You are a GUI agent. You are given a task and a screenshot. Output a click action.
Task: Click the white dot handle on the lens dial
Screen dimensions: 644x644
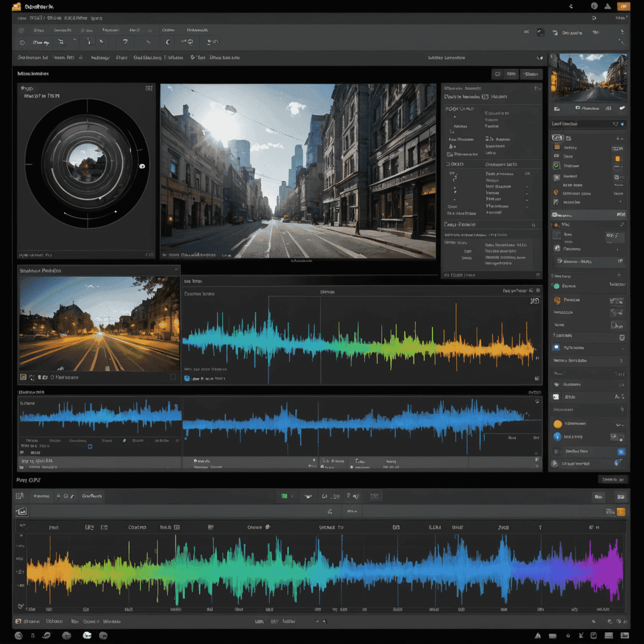(x=142, y=166)
